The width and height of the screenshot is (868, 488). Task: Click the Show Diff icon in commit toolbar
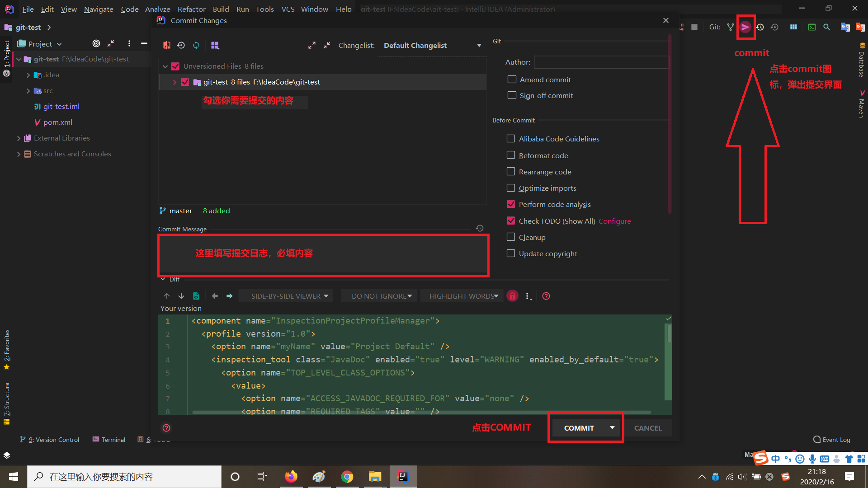[x=167, y=45]
